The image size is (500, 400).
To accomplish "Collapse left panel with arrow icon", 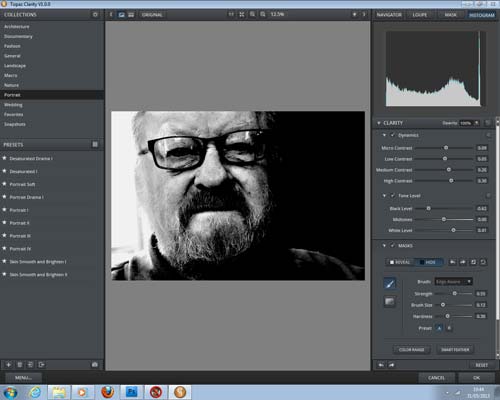I will [111, 15].
